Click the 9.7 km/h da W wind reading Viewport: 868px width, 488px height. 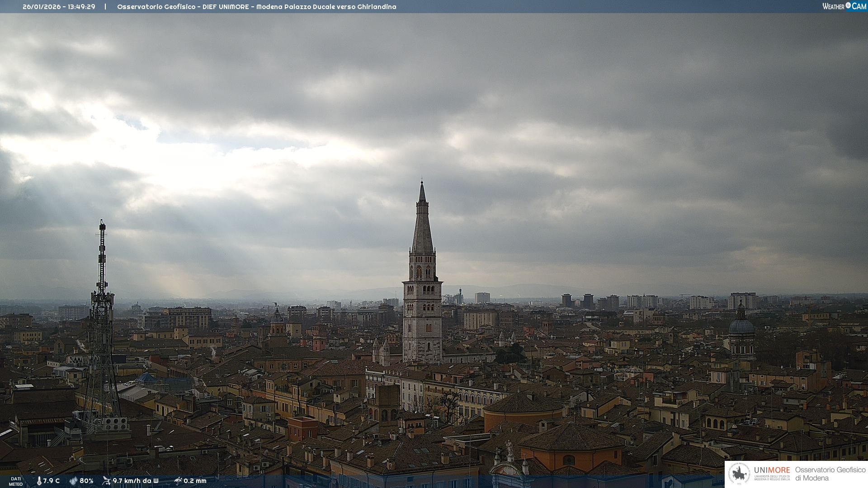pos(136,481)
